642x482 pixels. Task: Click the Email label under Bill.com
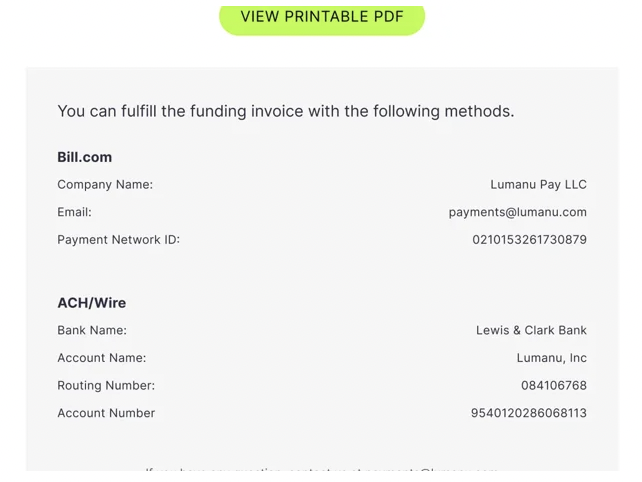74,212
